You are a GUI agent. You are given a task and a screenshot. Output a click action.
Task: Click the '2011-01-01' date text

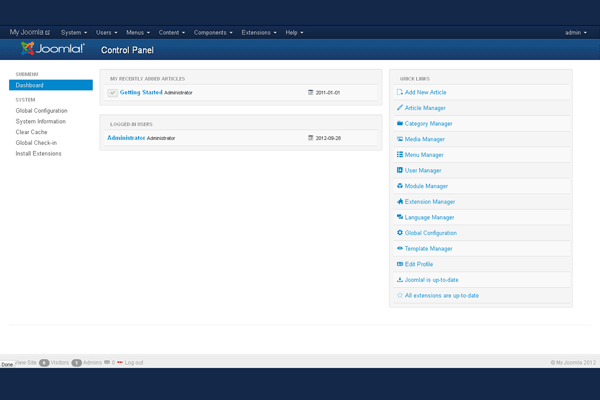pos(328,93)
